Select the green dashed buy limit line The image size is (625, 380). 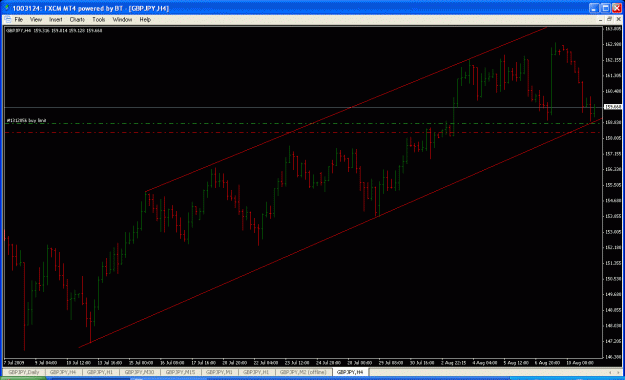click(303, 124)
